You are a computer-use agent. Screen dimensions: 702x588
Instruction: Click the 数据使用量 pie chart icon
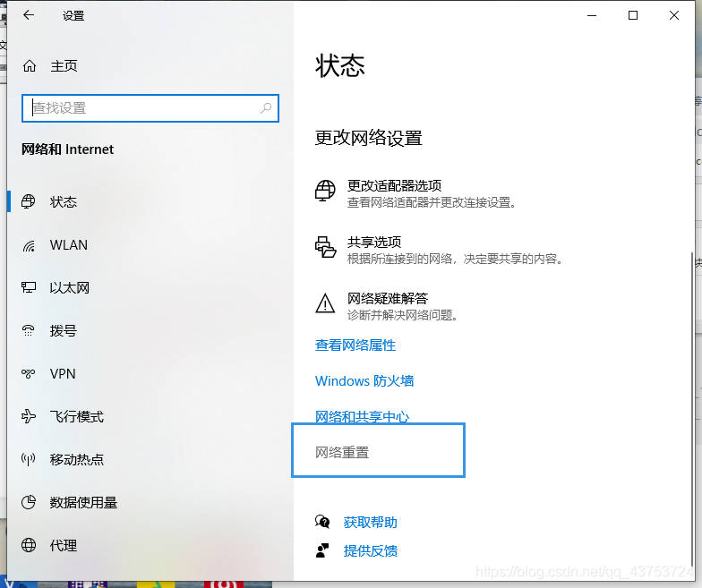click(x=29, y=502)
